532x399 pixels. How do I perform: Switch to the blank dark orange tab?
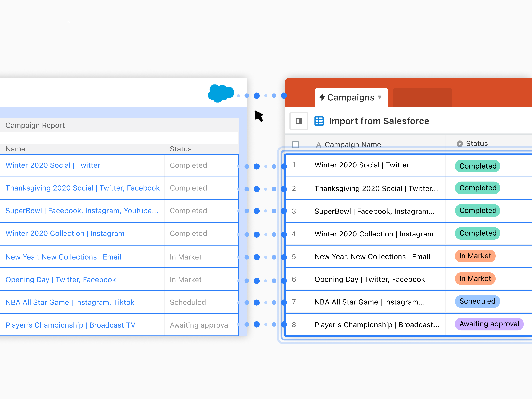[422, 97]
